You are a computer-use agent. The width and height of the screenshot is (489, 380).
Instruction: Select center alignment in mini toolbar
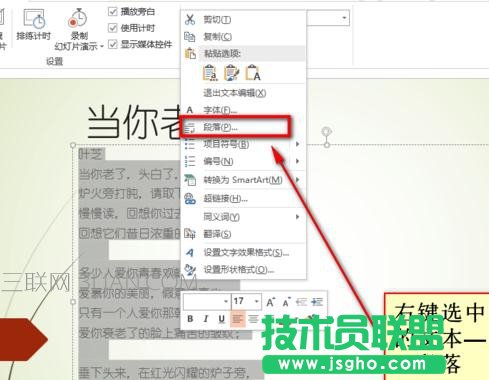pyautogui.click(x=253, y=319)
